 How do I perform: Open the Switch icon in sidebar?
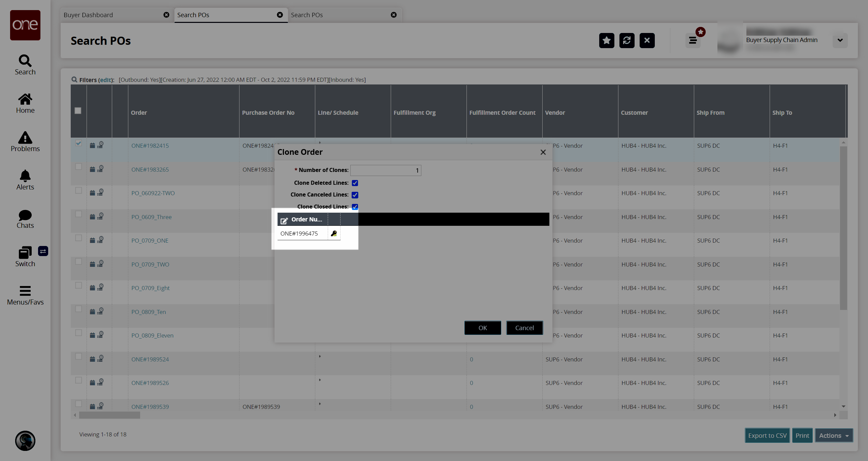point(25,257)
